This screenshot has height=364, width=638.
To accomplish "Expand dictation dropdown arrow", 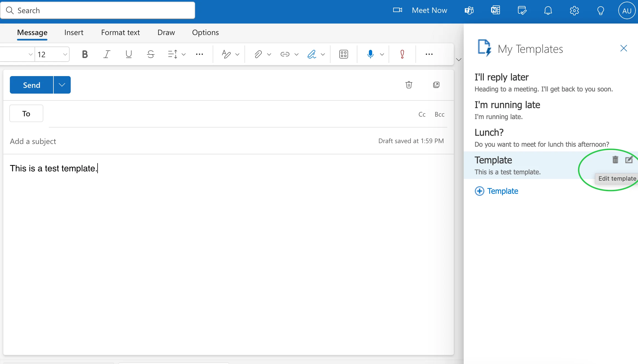I will (x=382, y=54).
